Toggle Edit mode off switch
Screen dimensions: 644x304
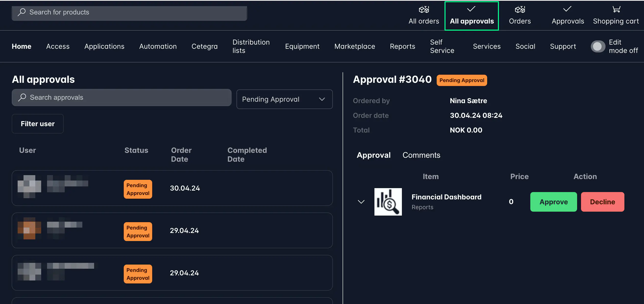coord(598,46)
